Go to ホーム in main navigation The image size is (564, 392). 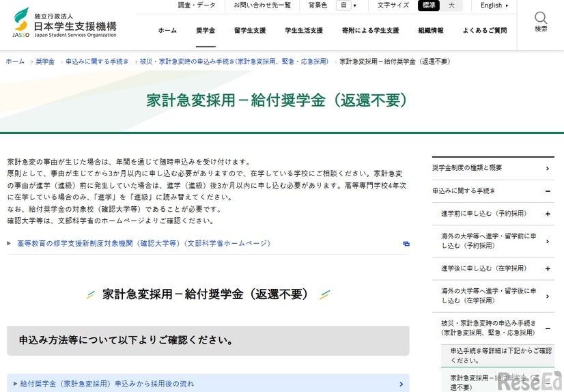pyautogui.click(x=167, y=31)
